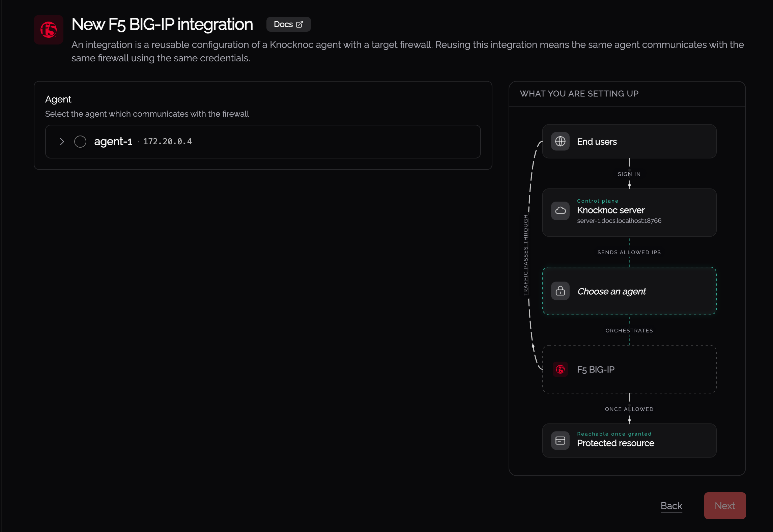
Task: Click the ONCE ALLOWED connector label
Action: [x=629, y=409]
